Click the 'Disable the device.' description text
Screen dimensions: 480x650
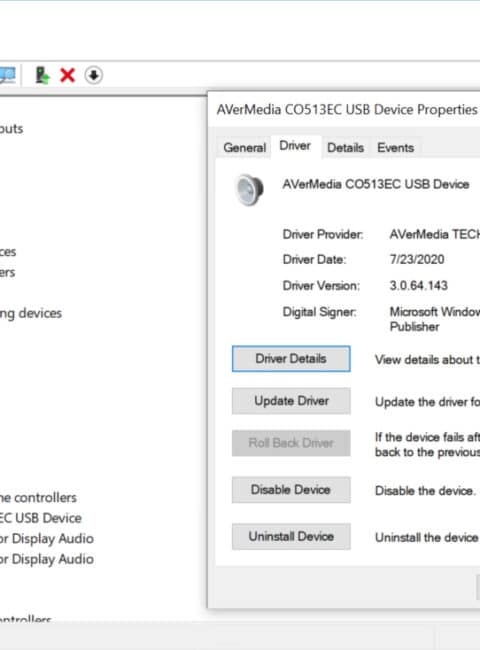pos(425,491)
